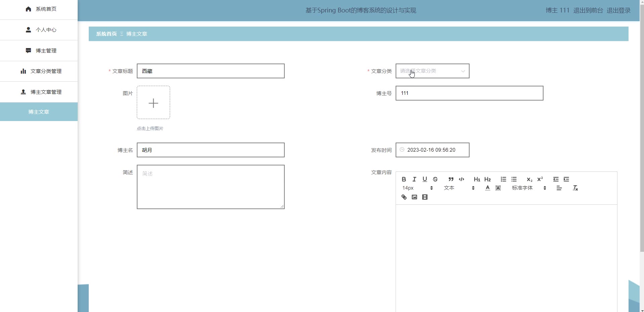Click the bar chart icon beside 文章分类管理
The height and width of the screenshot is (312, 644).
[23, 71]
